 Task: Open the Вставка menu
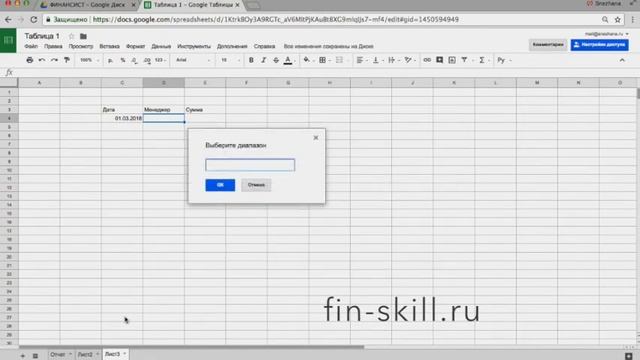click(109, 46)
